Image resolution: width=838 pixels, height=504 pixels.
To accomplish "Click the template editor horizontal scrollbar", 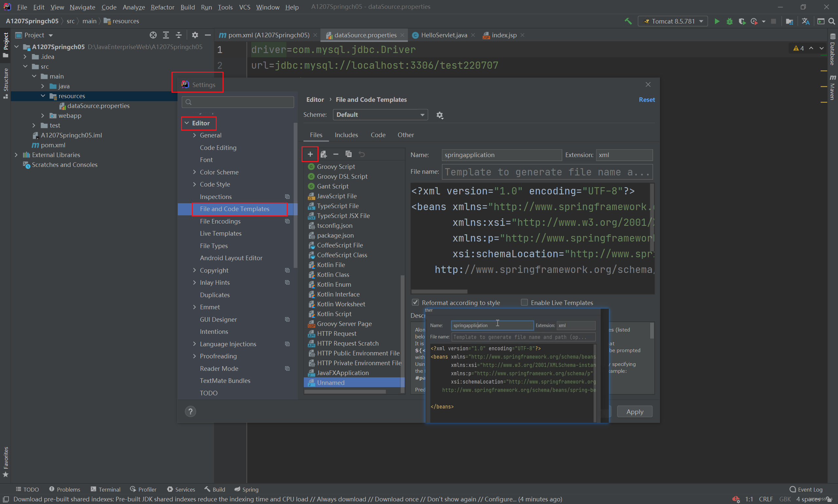I will 439,292.
